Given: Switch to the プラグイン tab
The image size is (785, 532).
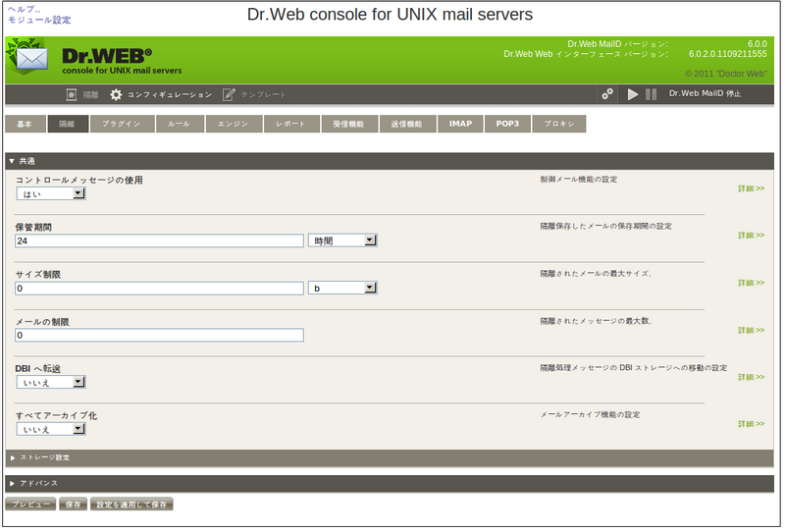Looking at the screenshot, I should (122, 124).
